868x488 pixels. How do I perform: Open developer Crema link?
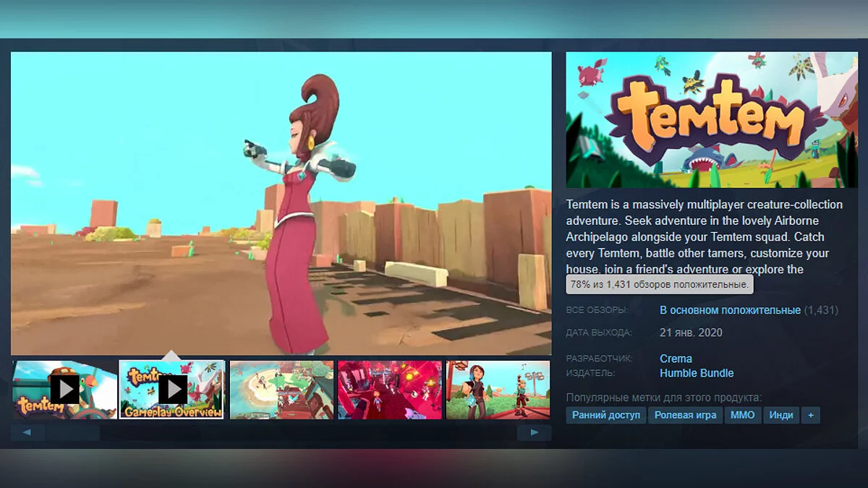676,359
